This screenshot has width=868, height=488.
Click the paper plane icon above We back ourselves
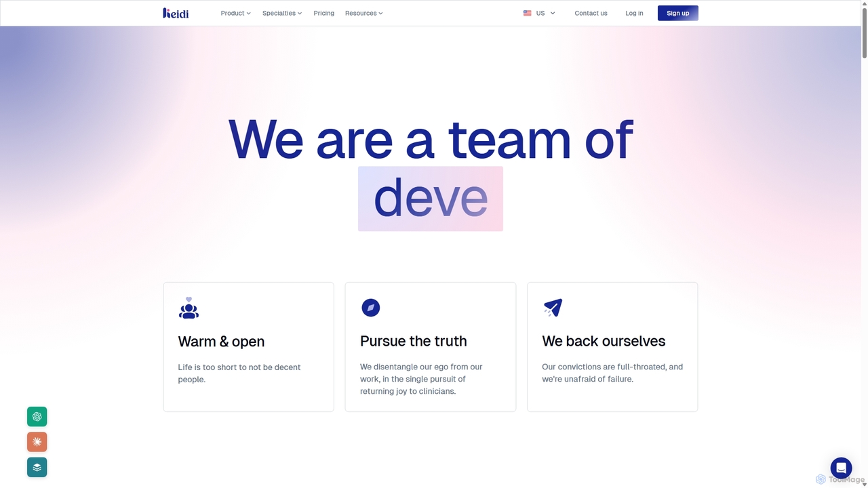(x=553, y=308)
